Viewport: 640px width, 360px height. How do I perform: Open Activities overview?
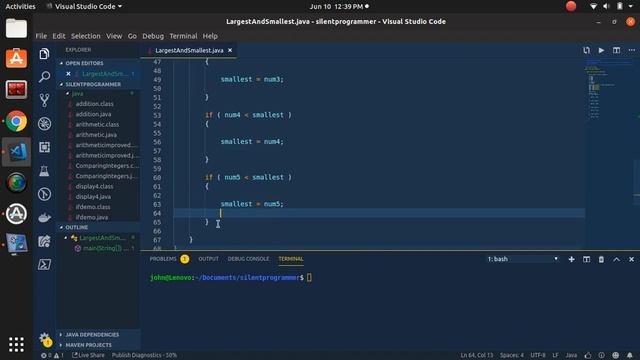(20, 7)
